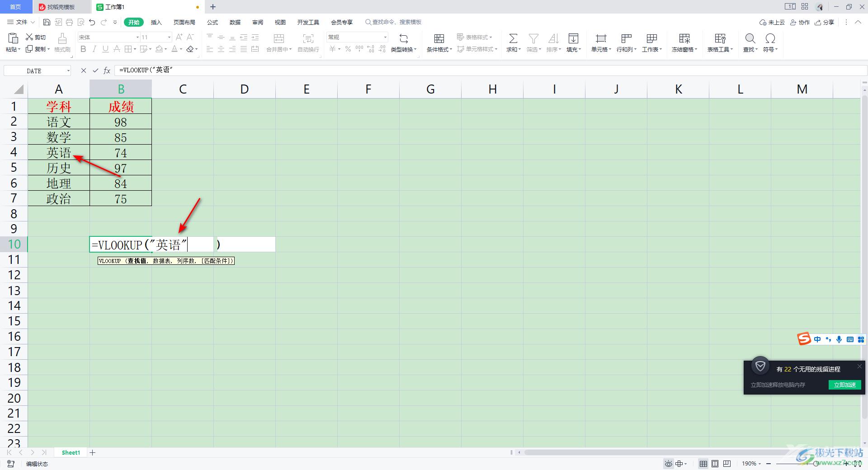This screenshot has width=868, height=470.
Task: Click the 分享 (Share) button
Action: pyautogui.click(x=824, y=22)
